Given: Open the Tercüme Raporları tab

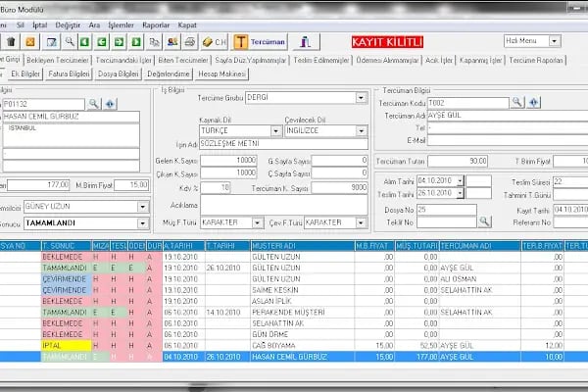Looking at the screenshot, I should [536, 60].
